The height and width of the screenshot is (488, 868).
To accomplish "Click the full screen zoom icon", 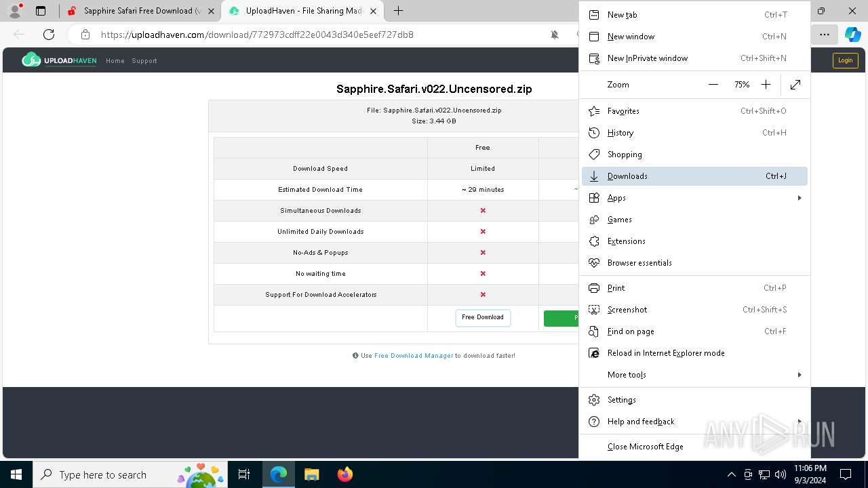I will (x=795, y=85).
